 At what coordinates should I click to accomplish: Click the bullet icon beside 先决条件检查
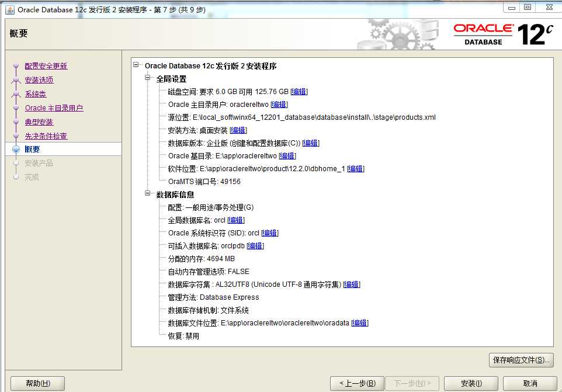(16, 136)
